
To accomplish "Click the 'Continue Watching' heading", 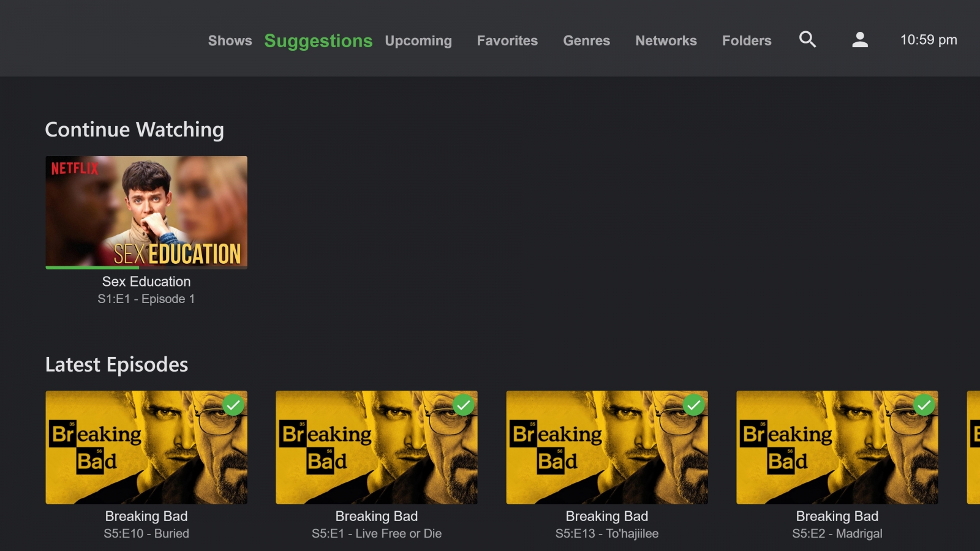I will pyautogui.click(x=135, y=130).
